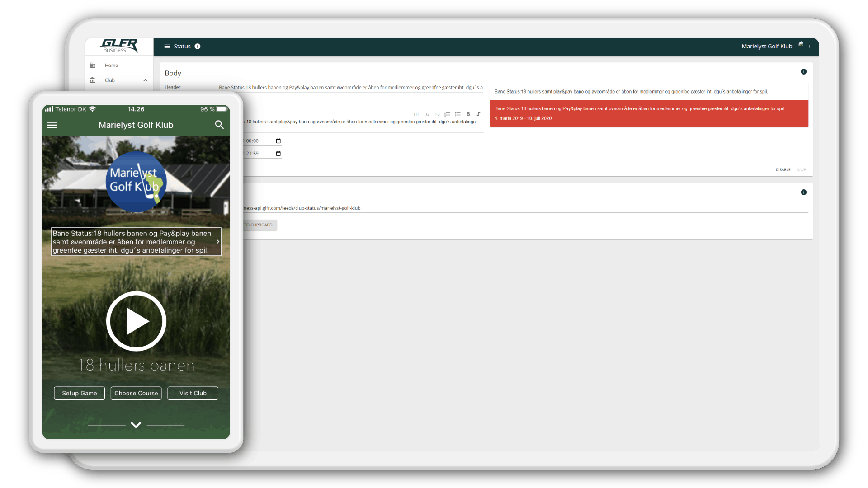Insert a numbered list
The height and width of the screenshot is (488, 868).
click(447, 114)
